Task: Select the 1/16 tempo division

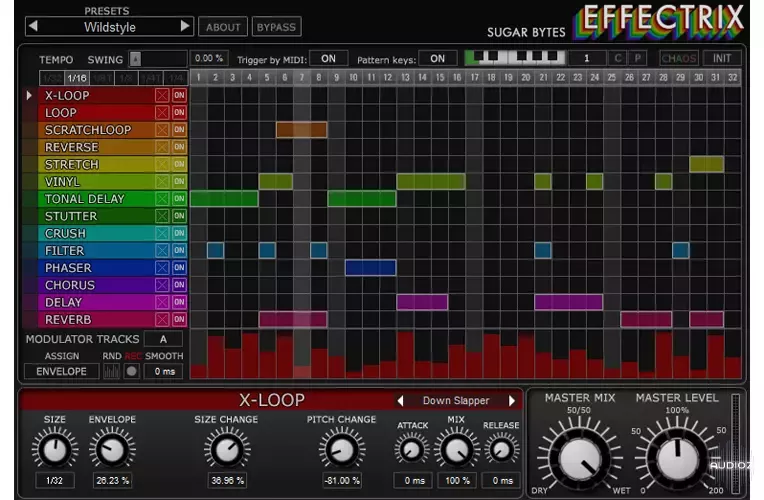Action: (76, 78)
